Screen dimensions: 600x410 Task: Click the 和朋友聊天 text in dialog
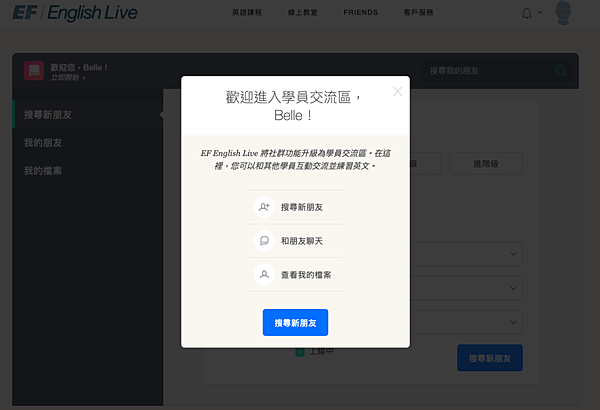[x=302, y=241]
